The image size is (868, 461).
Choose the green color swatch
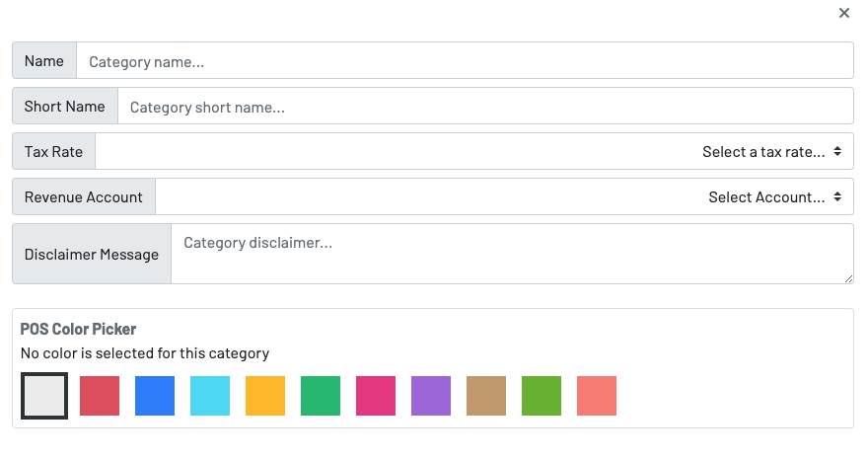(x=321, y=396)
